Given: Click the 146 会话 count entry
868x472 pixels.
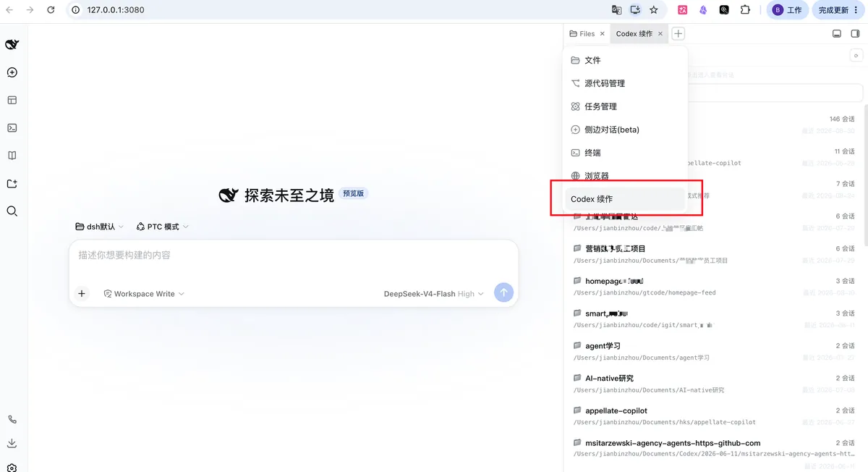Looking at the screenshot, I should (842, 119).
